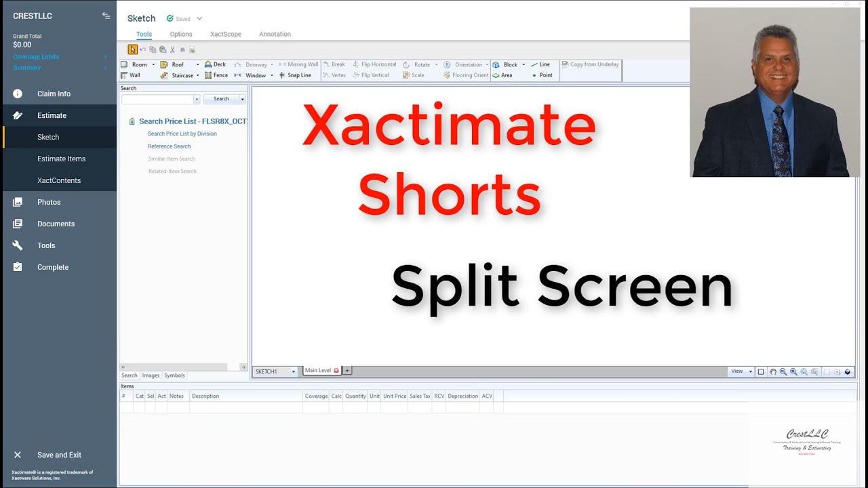This screenshot has height=488, width=868.
Task: Switch to the XactScope tab
Action: 226,34
